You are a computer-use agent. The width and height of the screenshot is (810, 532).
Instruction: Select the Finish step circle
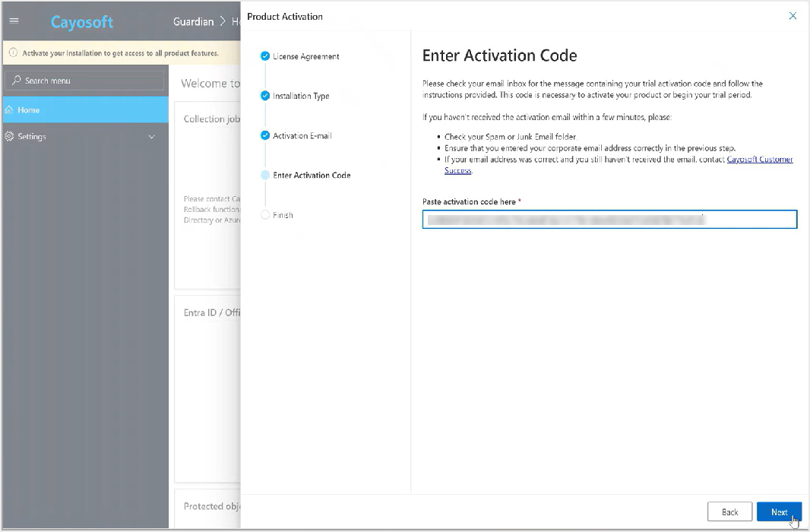tap(265, 215)
